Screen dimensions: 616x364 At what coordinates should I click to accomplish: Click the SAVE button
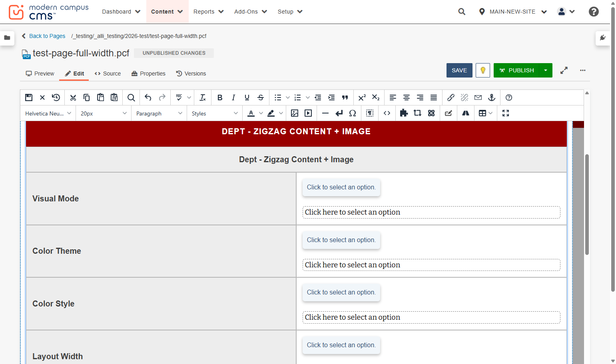click(459, 70)
